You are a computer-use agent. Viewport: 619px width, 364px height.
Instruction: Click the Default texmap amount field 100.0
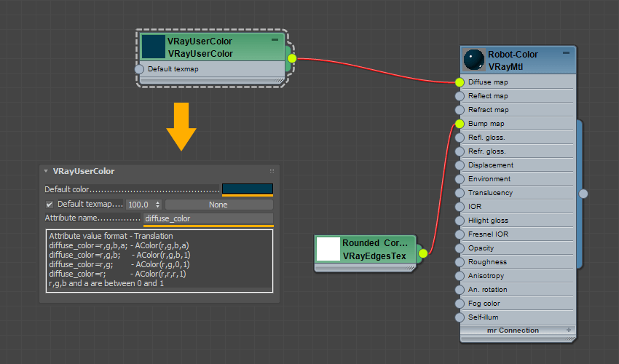(x=140, y=205)
